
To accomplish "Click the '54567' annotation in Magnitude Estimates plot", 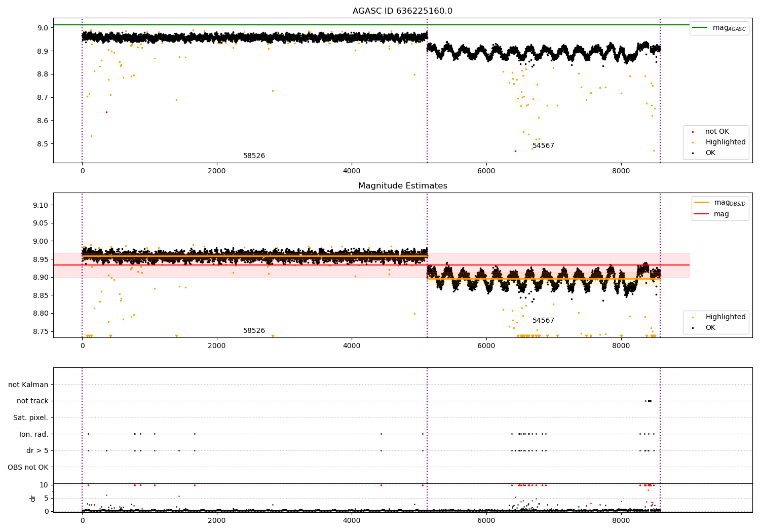I will click(x=543, y=320).
